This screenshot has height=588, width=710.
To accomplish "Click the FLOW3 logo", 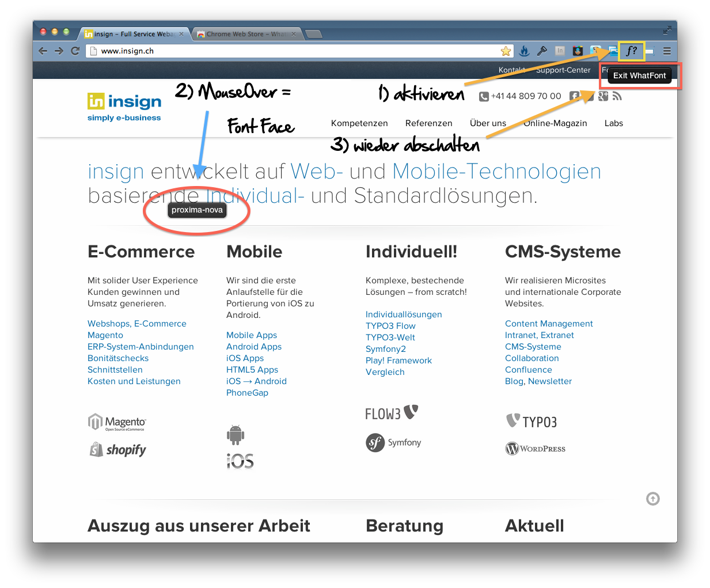I will 392,413.
